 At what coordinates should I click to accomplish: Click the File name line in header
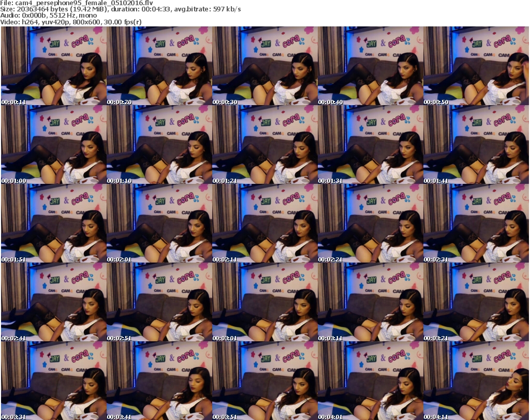[x=77, y=3]
